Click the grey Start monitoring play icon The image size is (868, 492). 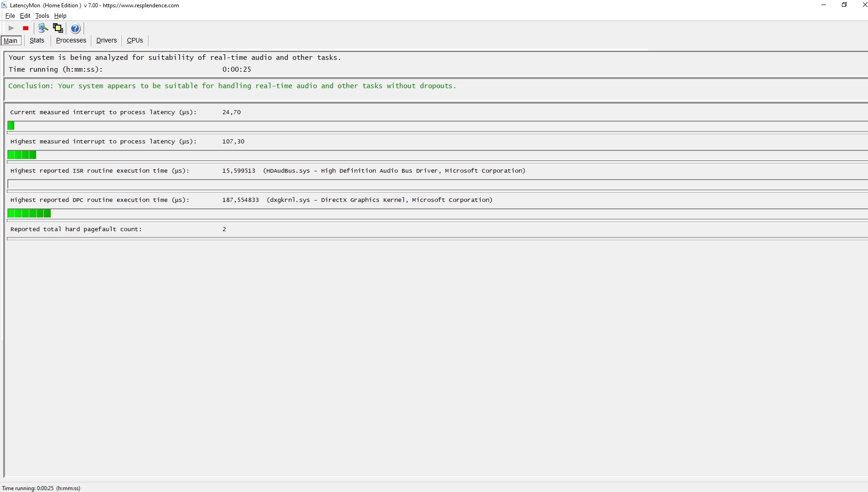(x=11, y=28)
